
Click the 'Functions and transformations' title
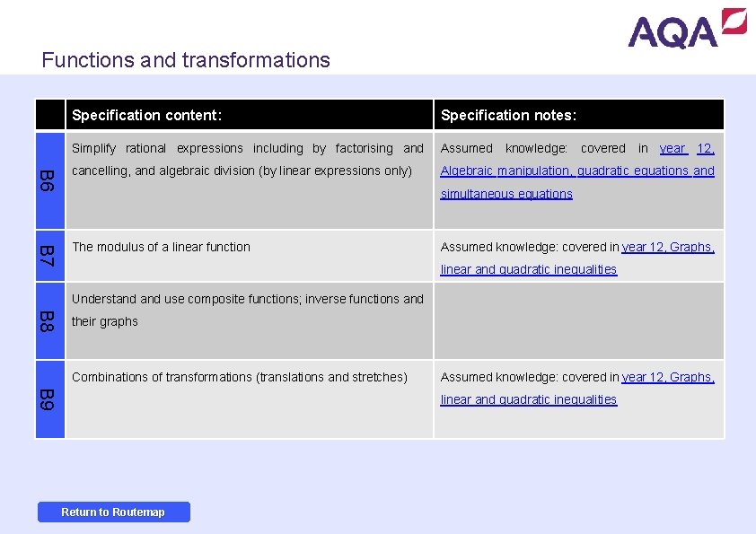pyautogui.click(x=186, y=60)
